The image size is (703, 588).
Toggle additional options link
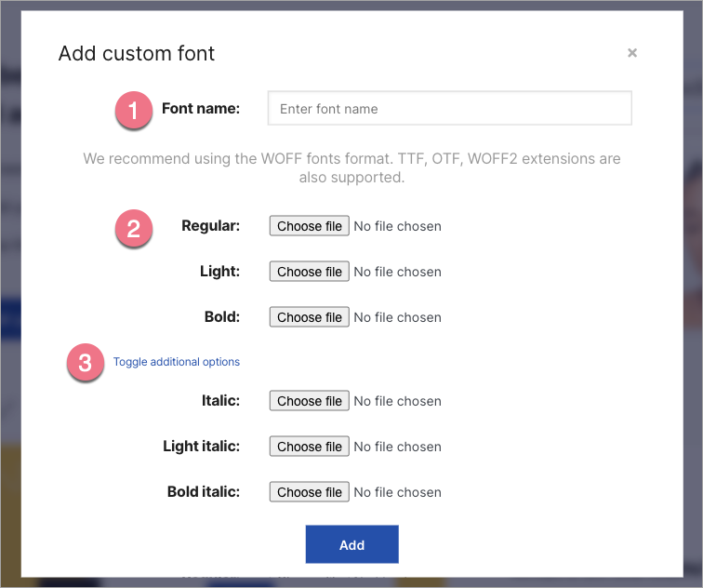177,362
